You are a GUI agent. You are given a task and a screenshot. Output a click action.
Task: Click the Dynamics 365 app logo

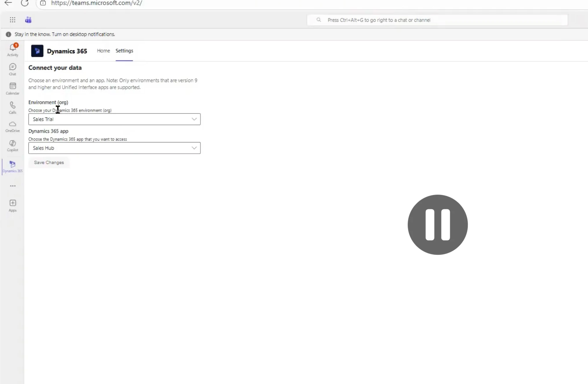coord(37,51)
